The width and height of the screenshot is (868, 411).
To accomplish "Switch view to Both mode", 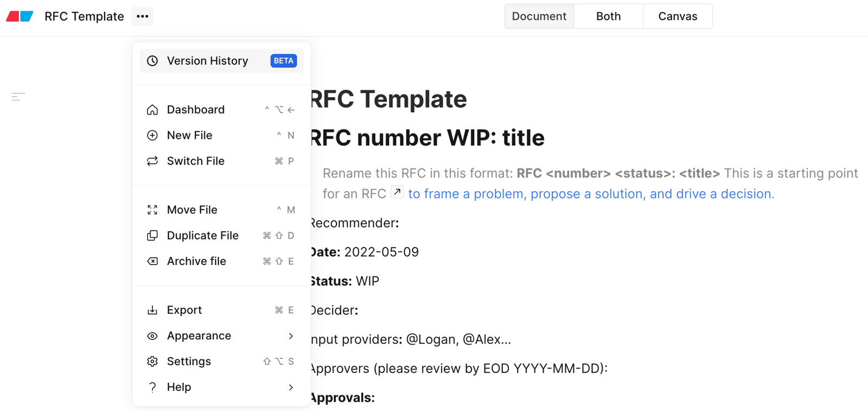I will pyautogui.click(x=608, y=16).
